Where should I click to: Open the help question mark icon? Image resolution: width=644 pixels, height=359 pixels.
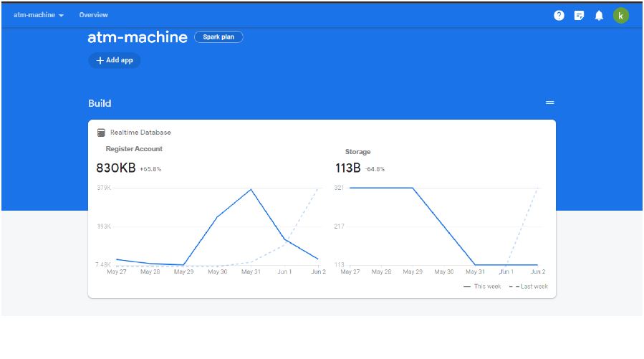pos(559,16)
